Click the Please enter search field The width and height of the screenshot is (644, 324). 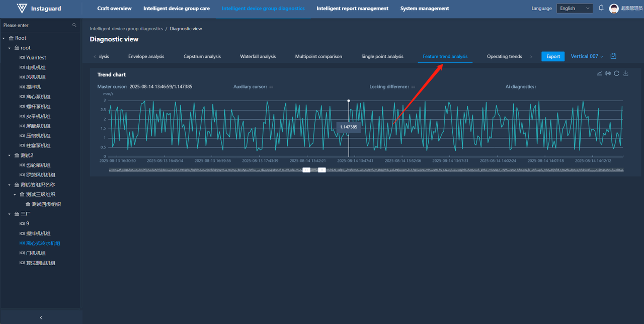(35, 25)
